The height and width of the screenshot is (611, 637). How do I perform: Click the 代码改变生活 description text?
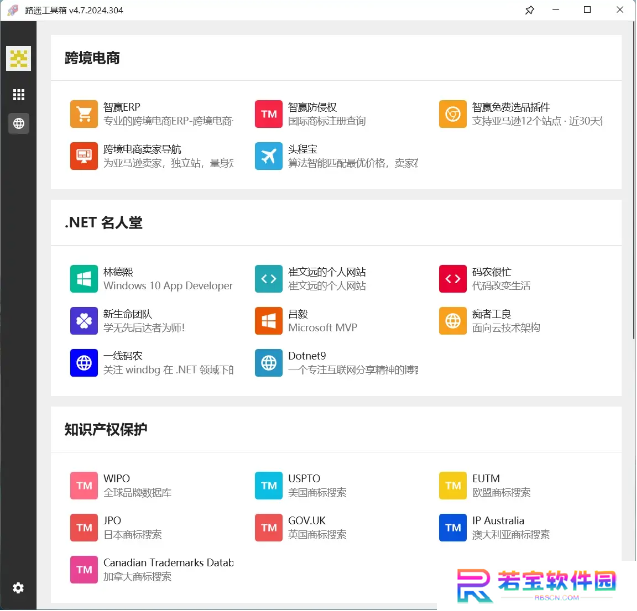[501, 286]
